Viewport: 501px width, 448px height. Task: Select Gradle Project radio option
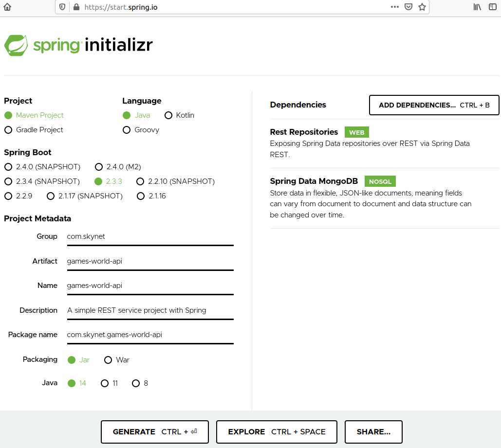tap(8, 130)
